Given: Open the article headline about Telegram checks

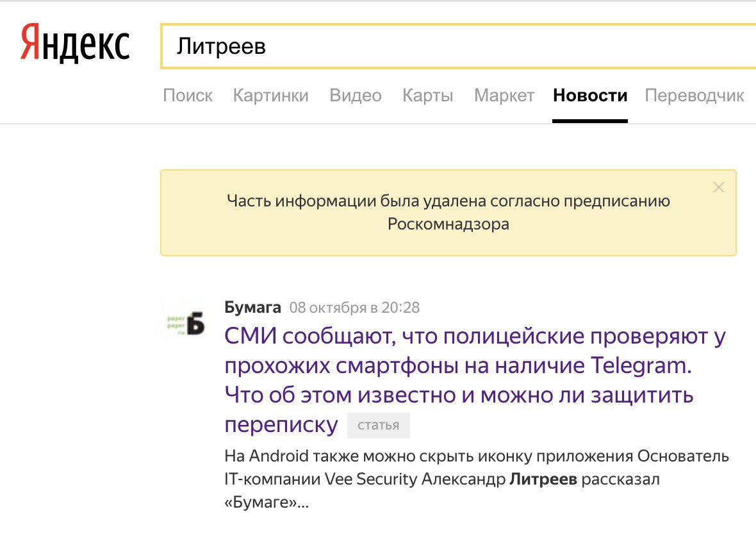Looking at the screenshot, I should [475, 381].
